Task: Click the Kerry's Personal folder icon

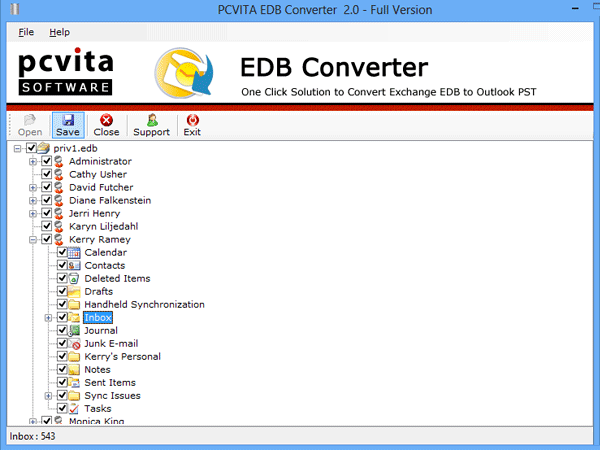Action: point(74,356)
